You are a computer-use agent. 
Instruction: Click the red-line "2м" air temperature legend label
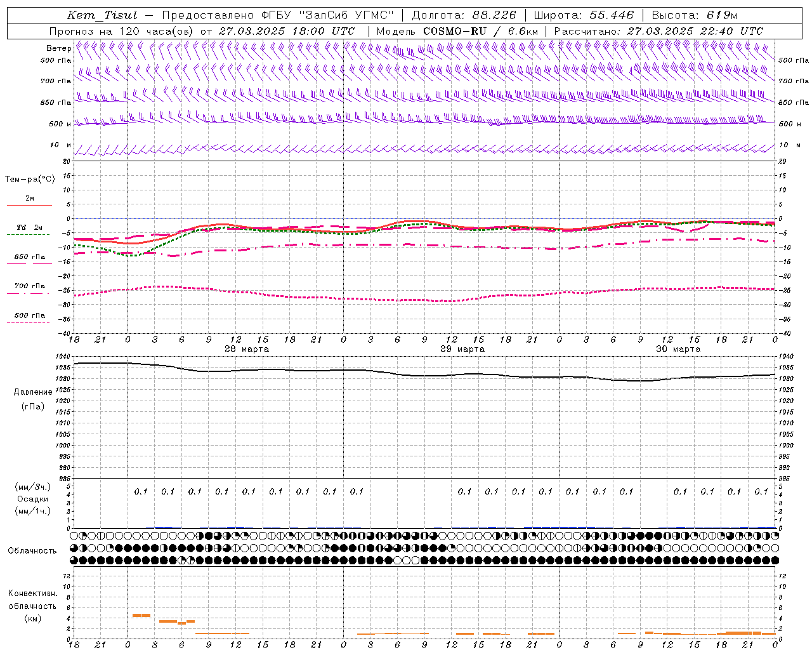pyautogui.click(x=30, y=199)
